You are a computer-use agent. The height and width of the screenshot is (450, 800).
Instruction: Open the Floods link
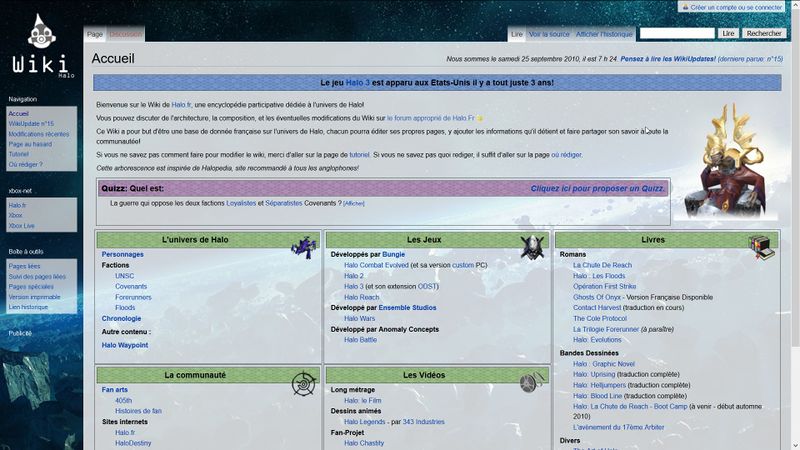[x=125, y=308]
